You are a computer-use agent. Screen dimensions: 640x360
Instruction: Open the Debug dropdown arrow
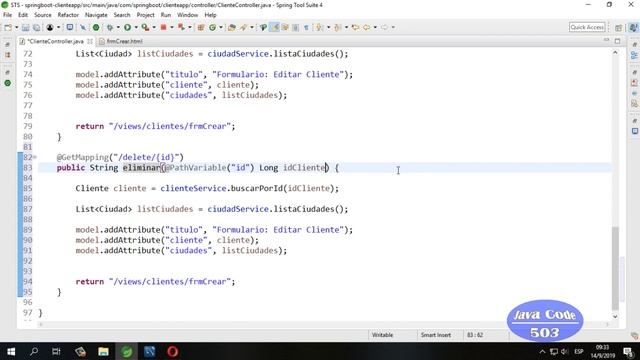pyautogui.click(x=118, y=27)
